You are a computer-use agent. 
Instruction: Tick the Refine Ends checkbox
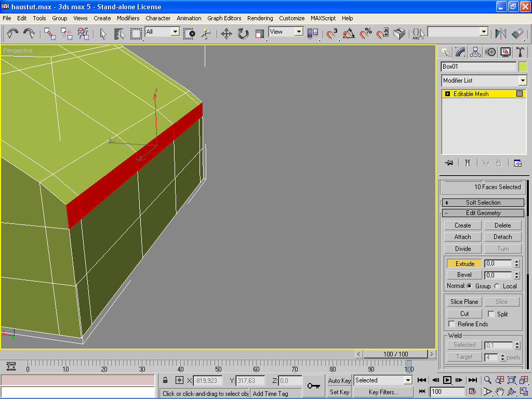click(x=451, y=324)
